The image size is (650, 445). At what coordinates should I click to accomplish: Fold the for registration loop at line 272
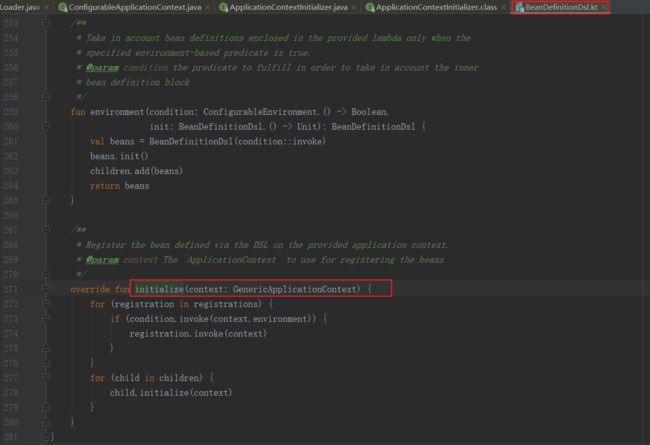(x=46, y=304)
